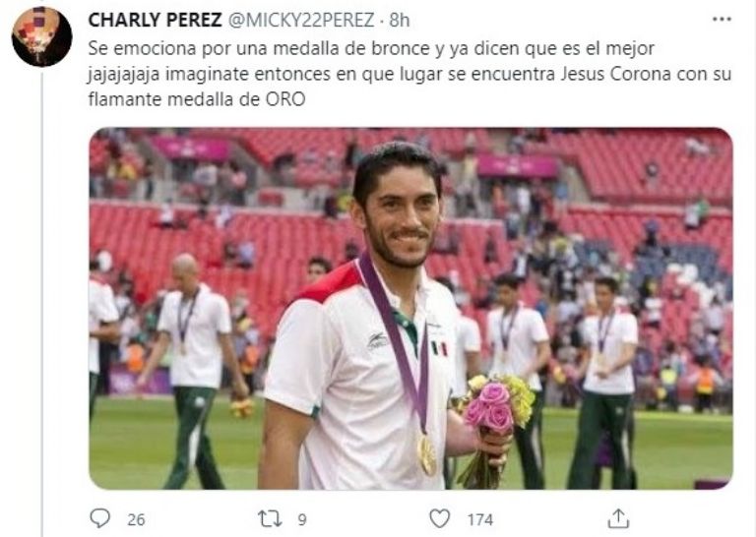Open the reply speech bubble icon
Screen dimensions: 756x537
(x=99, y=518)
